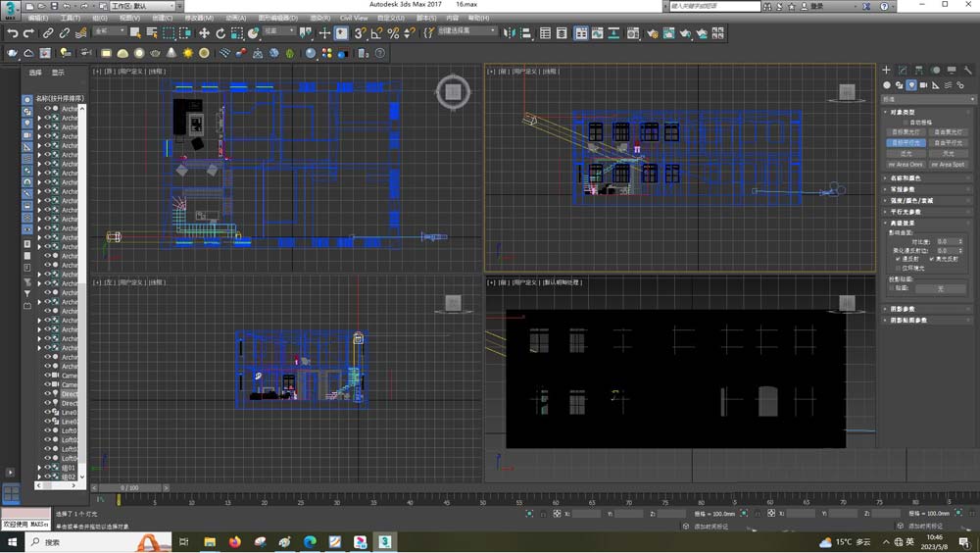The width and height of the screenshot is (980, 553).
Task: Click the Sun light icon in toolbar
Action: [187, 53]
